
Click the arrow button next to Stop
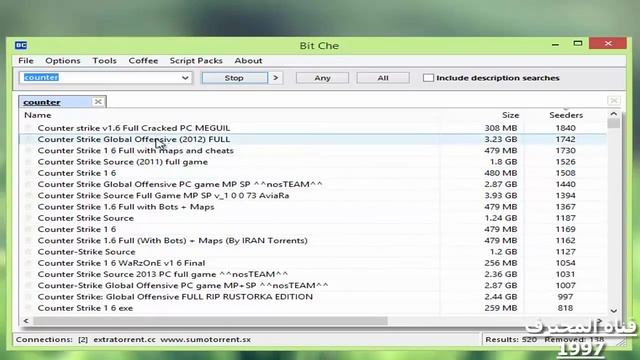coord(276,78)
